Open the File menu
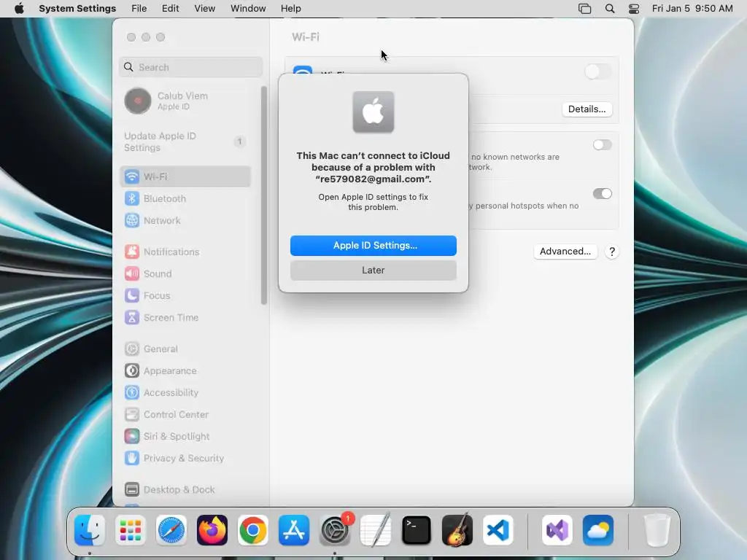This screenshot has width=747, height=560. 139,9
